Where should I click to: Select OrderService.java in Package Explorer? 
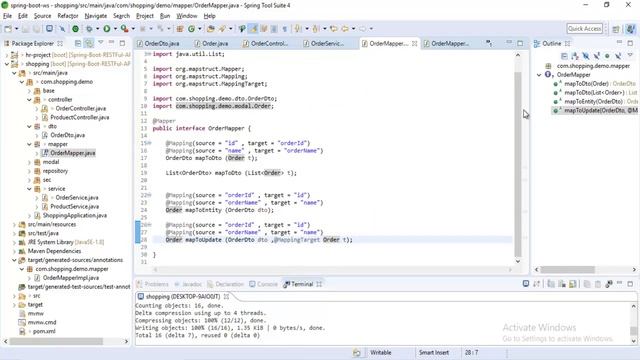tap(77, 198)
